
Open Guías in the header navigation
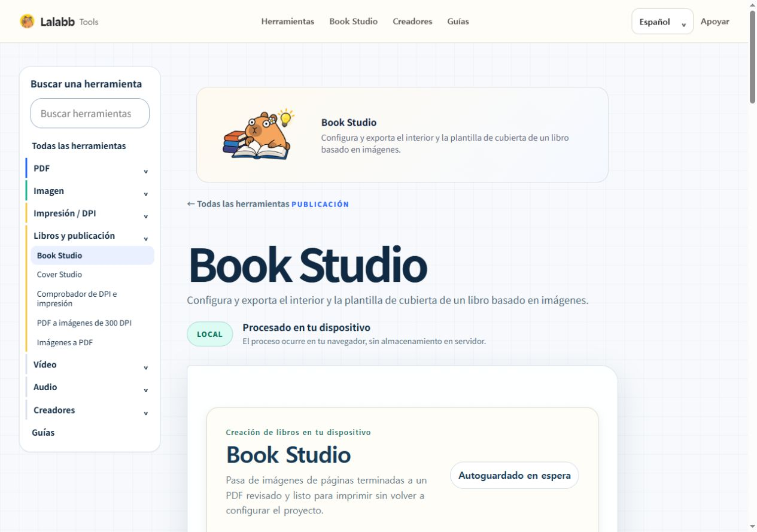[458, 22]
